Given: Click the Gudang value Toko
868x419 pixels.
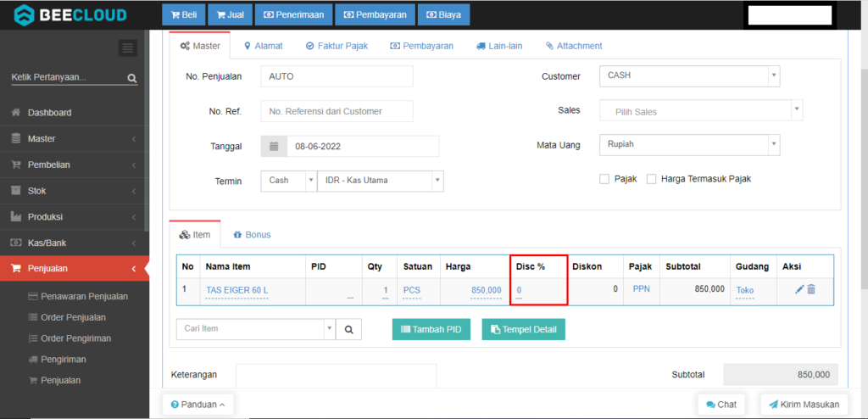Looking at the screenshot, I should [744, 290].
